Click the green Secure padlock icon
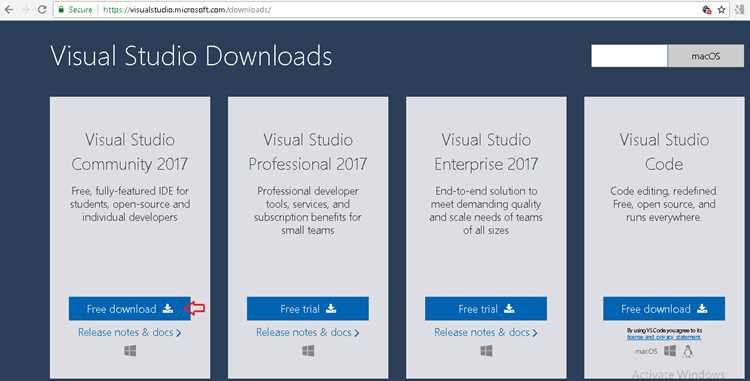 coord(61,10)
